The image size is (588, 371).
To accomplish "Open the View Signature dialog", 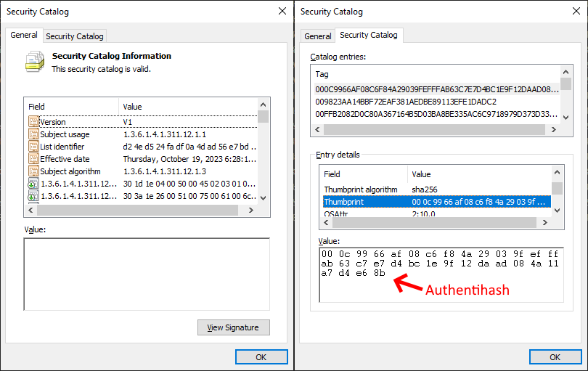I will pyautogui.click(x=233, y=327).
